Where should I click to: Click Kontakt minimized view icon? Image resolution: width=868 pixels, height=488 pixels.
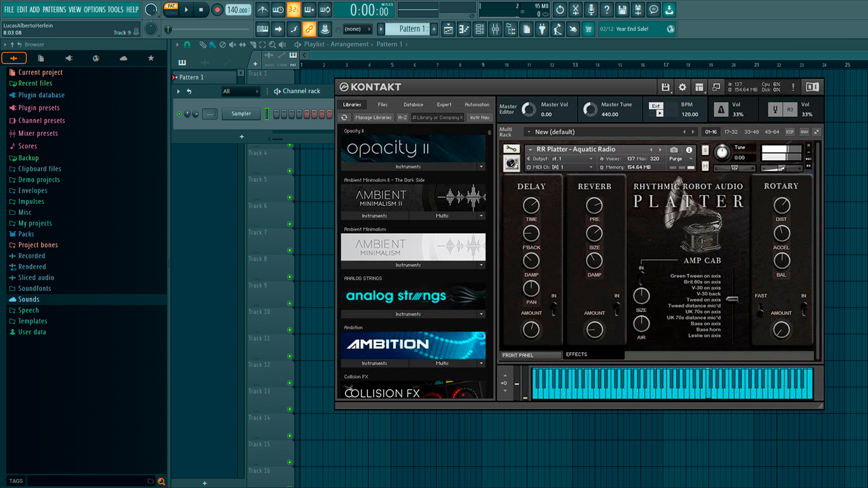point(716,87)
